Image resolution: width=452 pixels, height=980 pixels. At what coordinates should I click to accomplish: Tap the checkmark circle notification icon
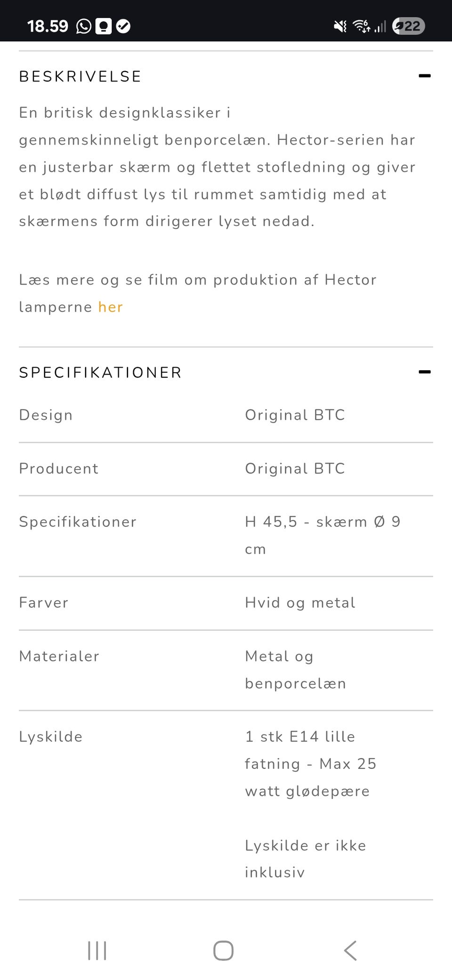[x=123, y=26]
